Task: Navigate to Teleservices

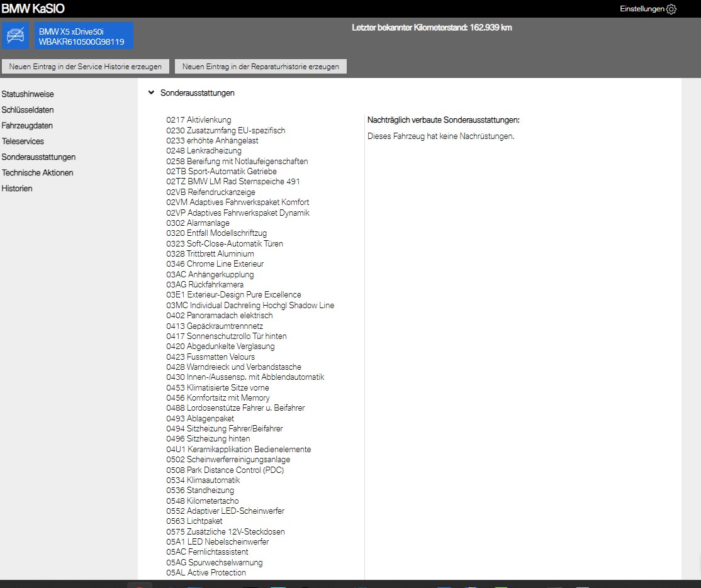Action: (23, 141)
